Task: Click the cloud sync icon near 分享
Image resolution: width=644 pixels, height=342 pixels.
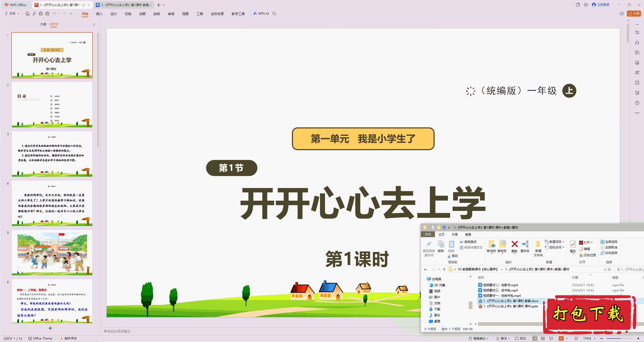Action: point(622,14)
